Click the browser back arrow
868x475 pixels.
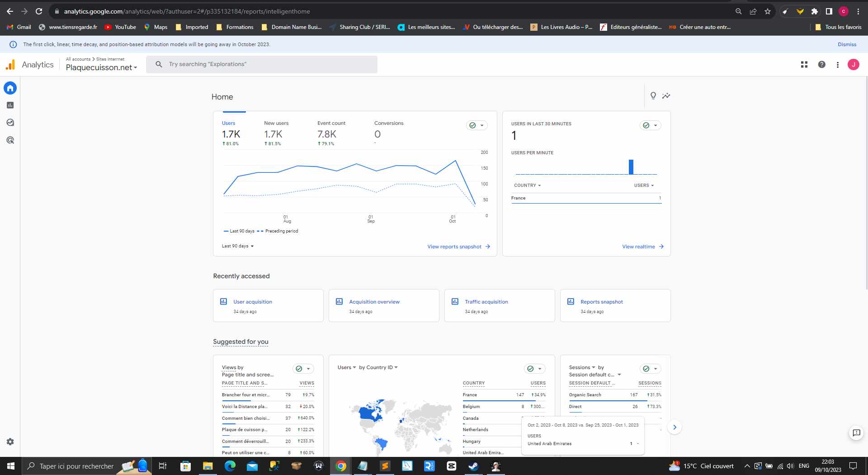coord(10,11)
